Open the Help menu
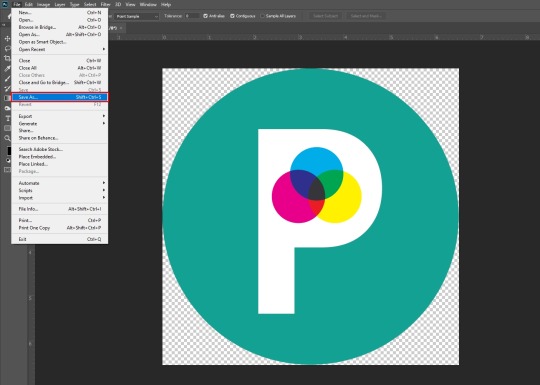Image resolution: width=540 pixels, height=385 pixels. 166,4
